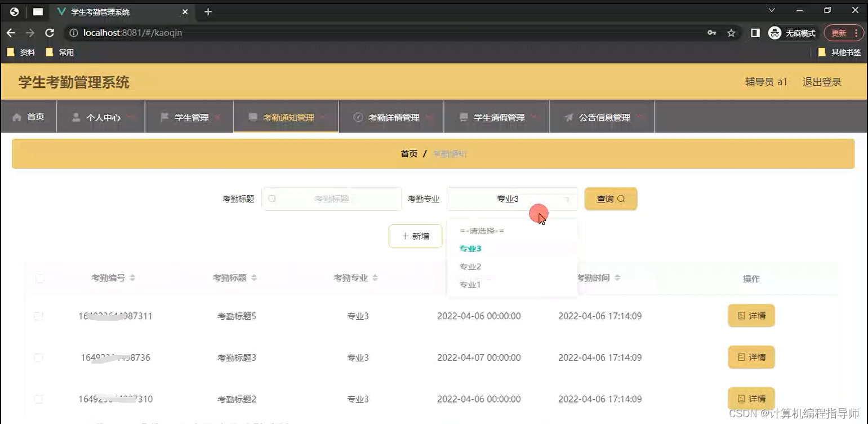The image size is (868, 424).
Task: Expand arrow next to 考勤详情管理
Action: tap(429, 117)
